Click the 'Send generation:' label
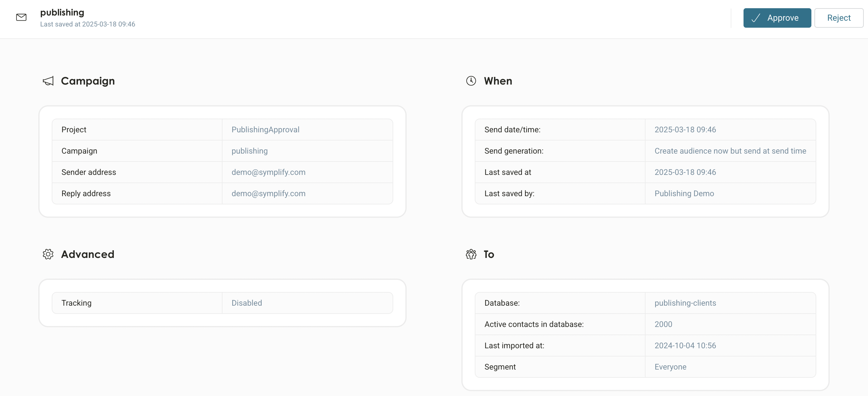This screenshot has height=396, width=868. point(514,151)
